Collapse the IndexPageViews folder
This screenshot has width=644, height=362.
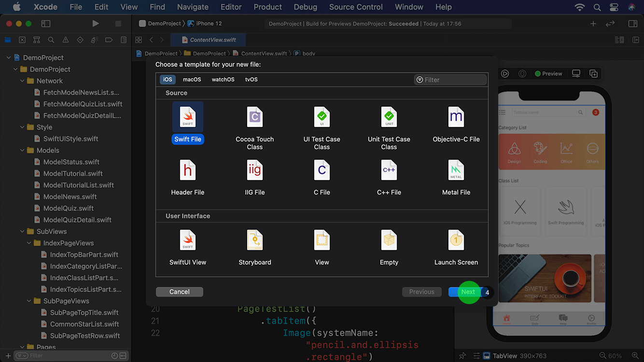click(29, 243)
